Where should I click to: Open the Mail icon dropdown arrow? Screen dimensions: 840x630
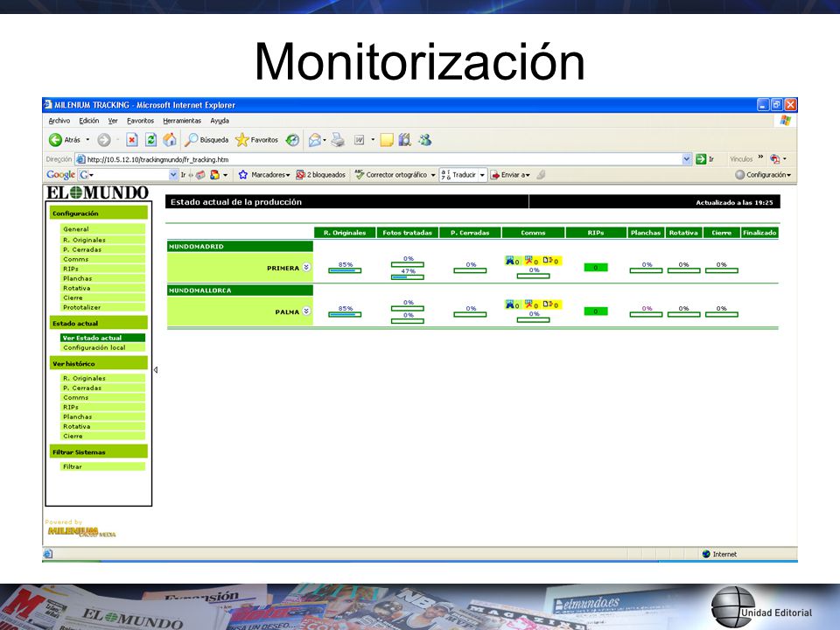pyautogui.click(x=325, y=141)
